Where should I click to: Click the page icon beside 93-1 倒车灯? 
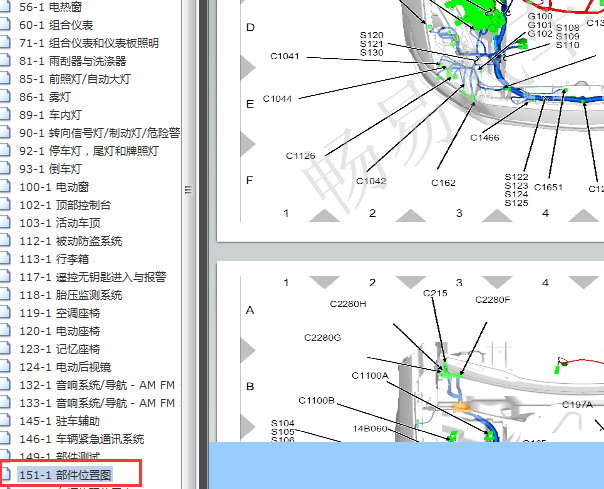coord(4,169)
